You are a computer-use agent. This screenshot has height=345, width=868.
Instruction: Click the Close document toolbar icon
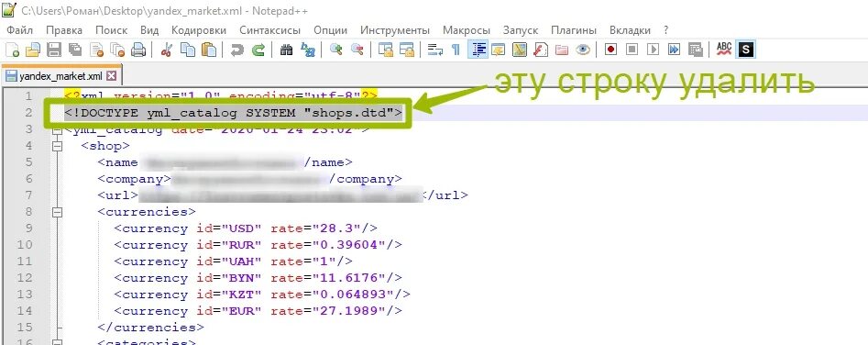[x=97, y=50]
